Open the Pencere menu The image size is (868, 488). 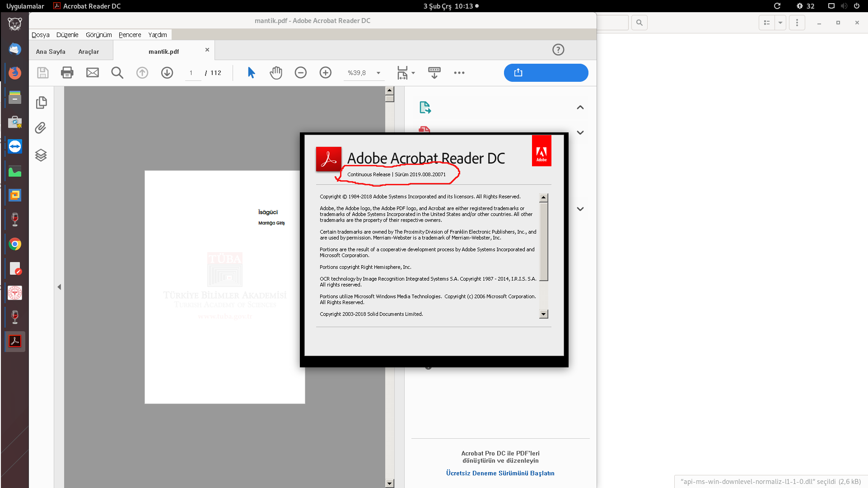coord(130,35)
